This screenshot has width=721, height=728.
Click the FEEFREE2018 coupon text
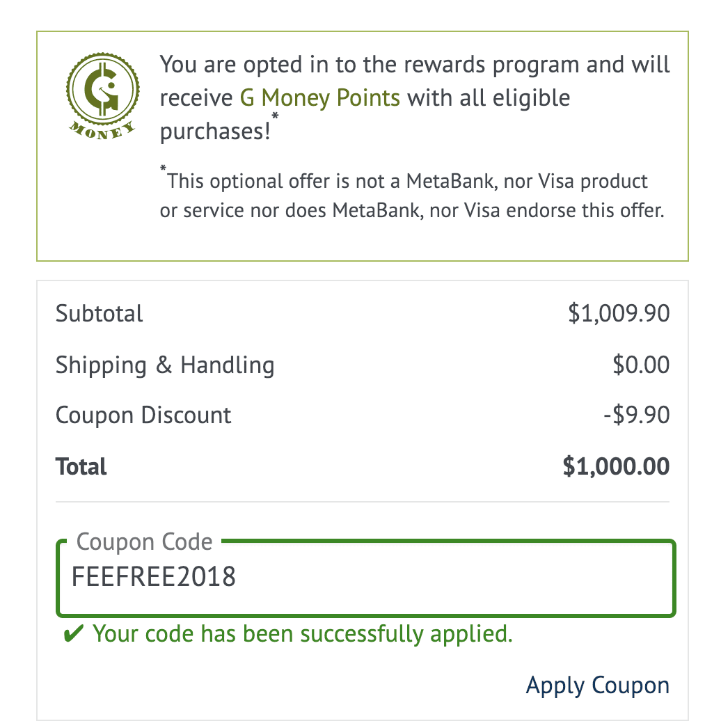pos(154,577)
